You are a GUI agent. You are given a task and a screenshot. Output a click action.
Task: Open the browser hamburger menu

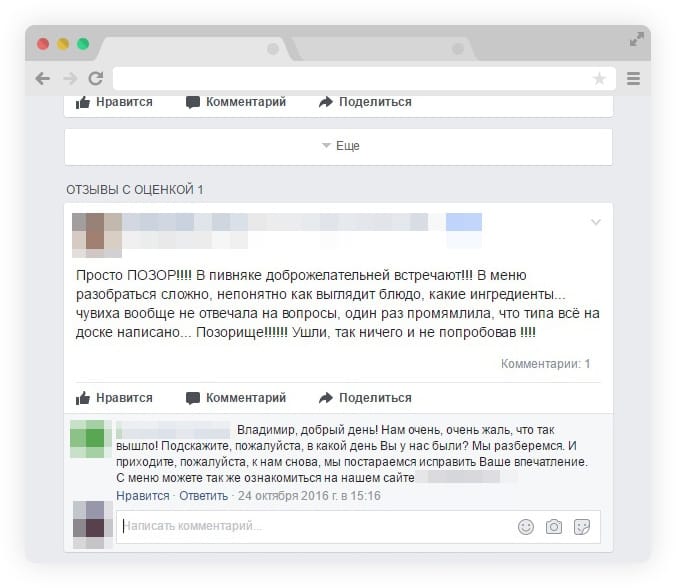tap(633, 78)
